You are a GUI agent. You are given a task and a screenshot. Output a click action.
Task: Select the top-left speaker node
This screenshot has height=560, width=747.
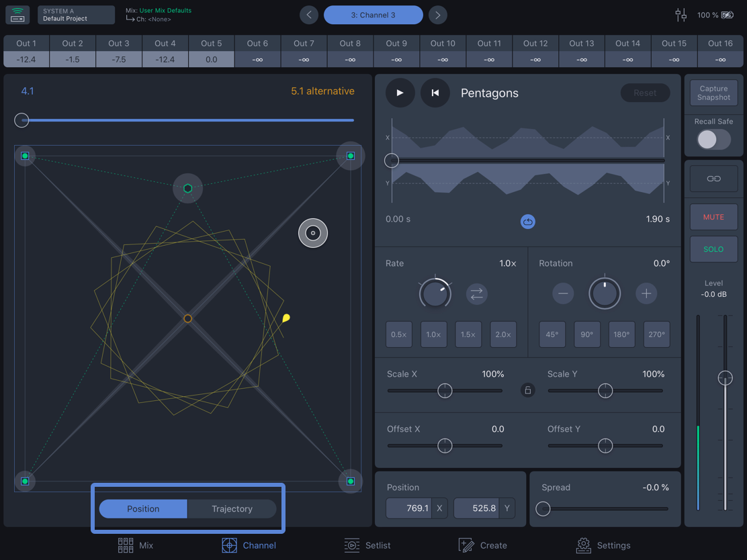pos(25,156)
